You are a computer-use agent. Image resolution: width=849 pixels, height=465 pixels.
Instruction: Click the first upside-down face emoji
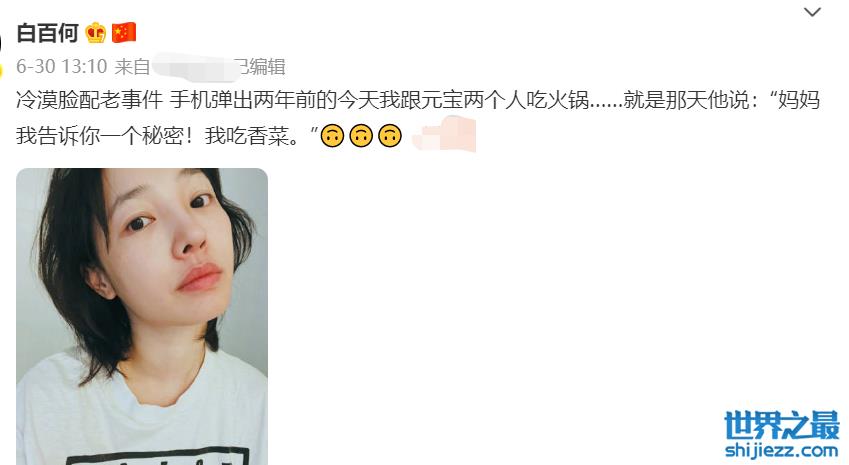coord(332,136)
